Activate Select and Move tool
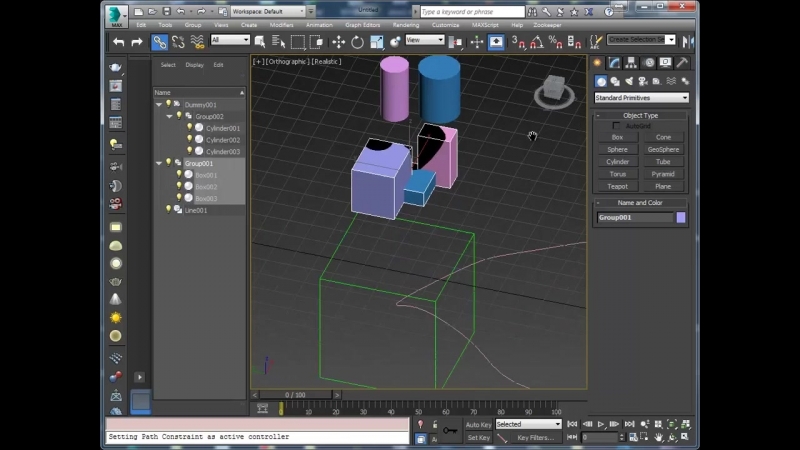Image resolution: width=800 pixels, height=450 pixels. click(x=338, y=42)
